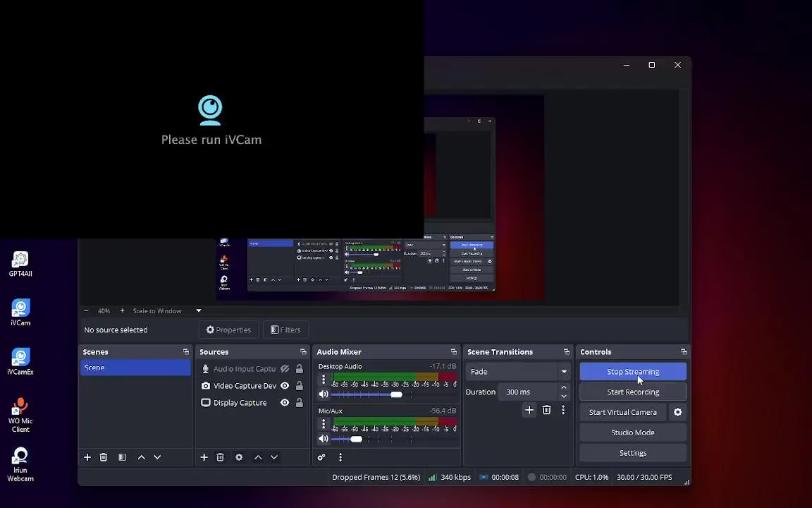Image resolution: width=812 pixels, height=508 pixels.
Task: Expand the Fade transition dropdown
Action: [564, 372]
